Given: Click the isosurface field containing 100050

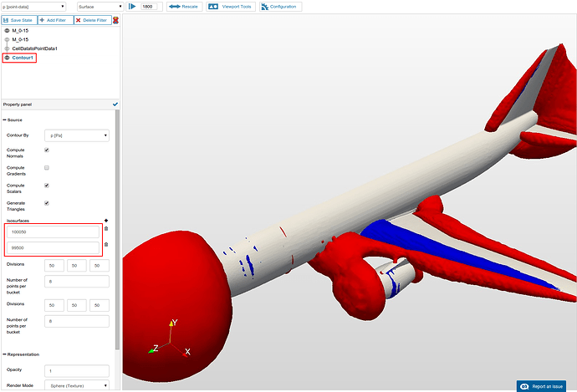Looking at the screenshot, I should tap(53, 232).
